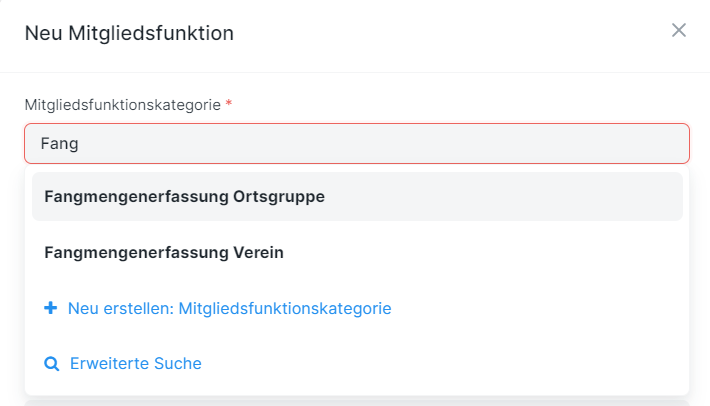The width and height of the screenshot is (710, 406).
Task: Focus the Mitgliedsfunktionskategorie input field
Action: (356, 144)
